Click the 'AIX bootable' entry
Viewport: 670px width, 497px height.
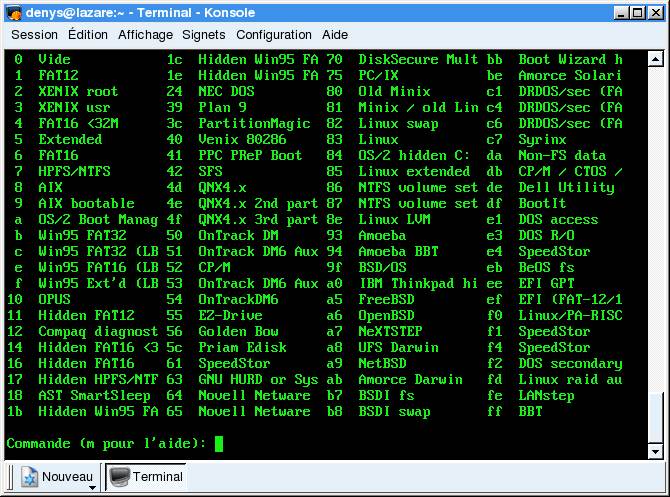tap(86, 203)
